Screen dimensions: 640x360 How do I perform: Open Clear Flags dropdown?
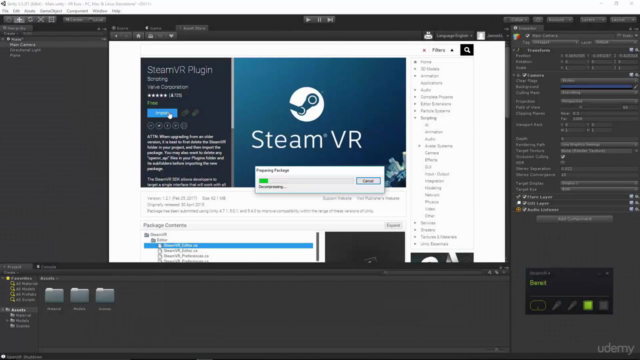pos(599,81)
